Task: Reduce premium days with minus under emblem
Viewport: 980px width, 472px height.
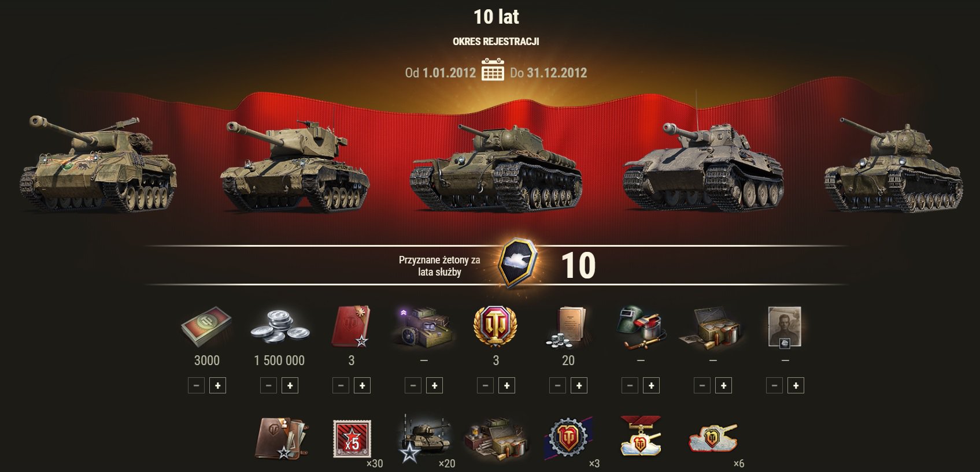Action: (x=485, y=385)
